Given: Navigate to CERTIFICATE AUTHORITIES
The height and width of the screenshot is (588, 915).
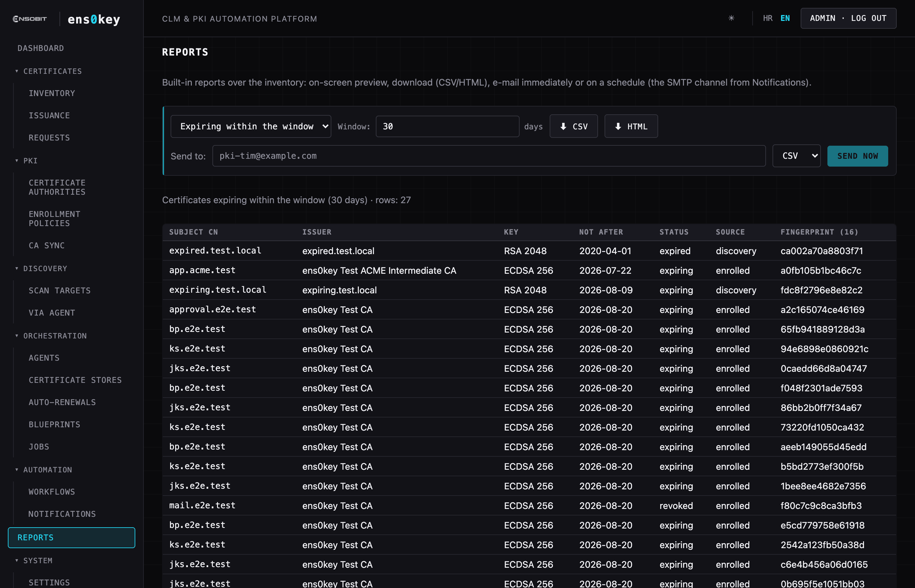Looking at the screenshot, I should point(57,188).
